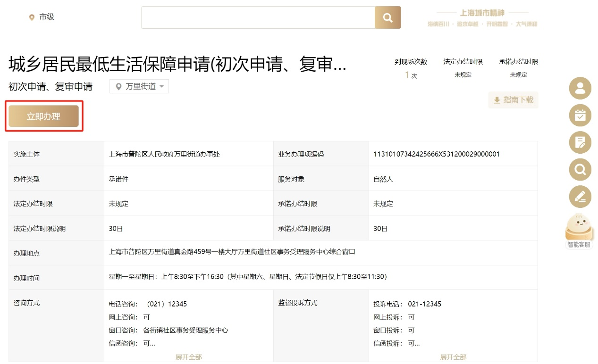Open the 万里街道 location dropdown
The width and height of the screenshot is (598, 364).
tap(139, 86)
